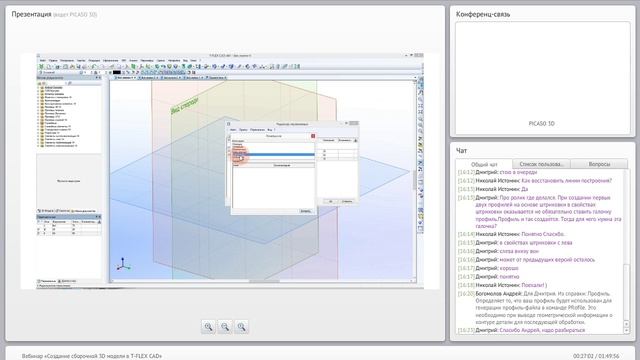
Task: Select message 'Спасибо Андрей, надо разбираться'
Action: 542,330
